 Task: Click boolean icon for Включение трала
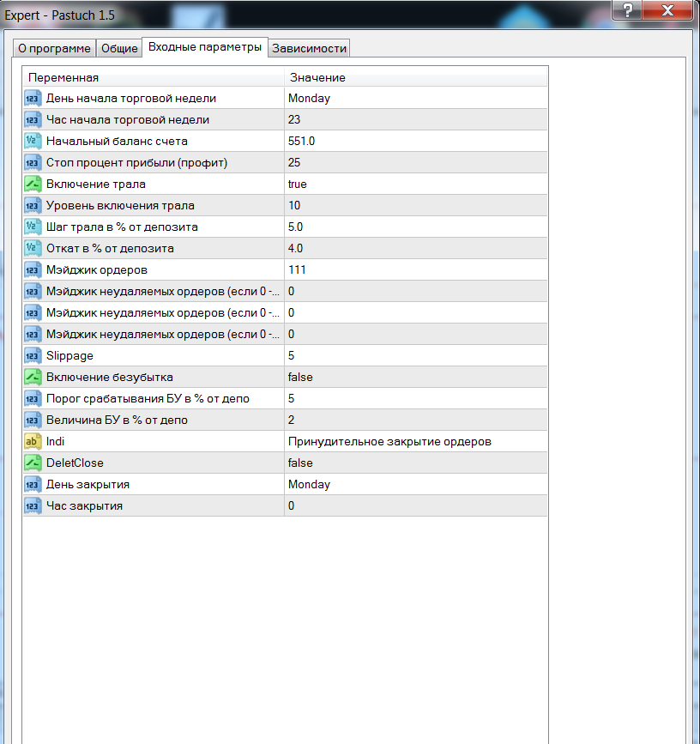coord(33,184)
